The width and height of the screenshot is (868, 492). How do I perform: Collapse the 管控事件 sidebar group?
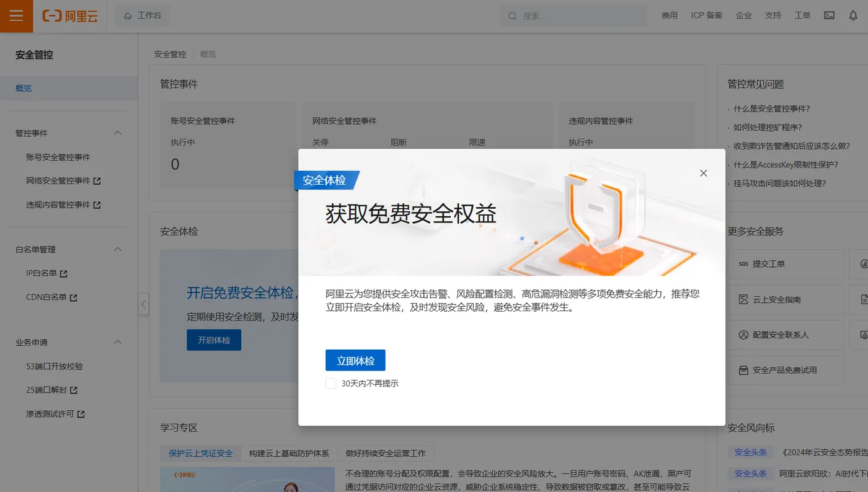tap(118, 133)
